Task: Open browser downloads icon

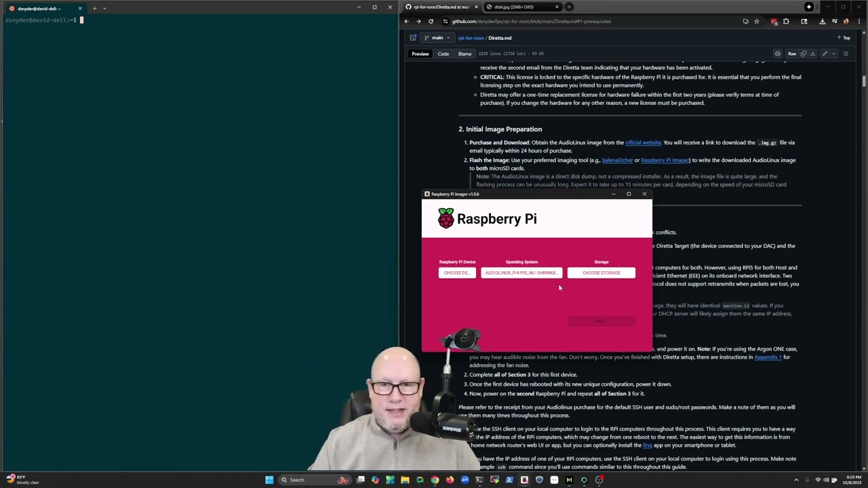Action: click(x=823, y=21)
